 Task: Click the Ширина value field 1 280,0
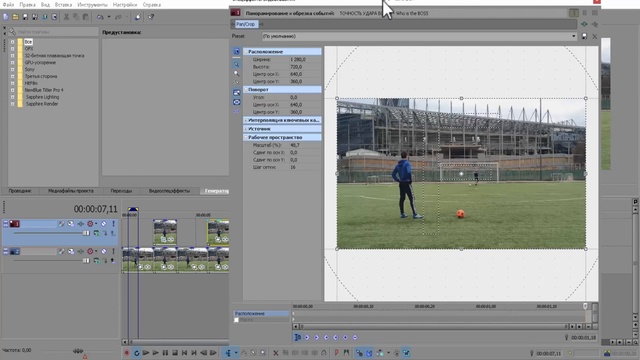pyautogui.click(x=305, y=60)
